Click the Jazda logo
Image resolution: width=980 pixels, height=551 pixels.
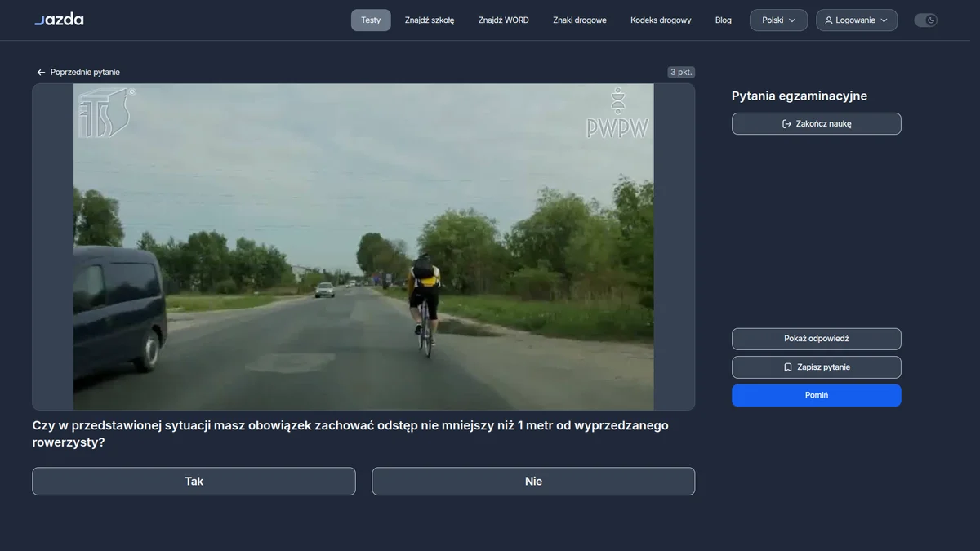coord(59,20)
